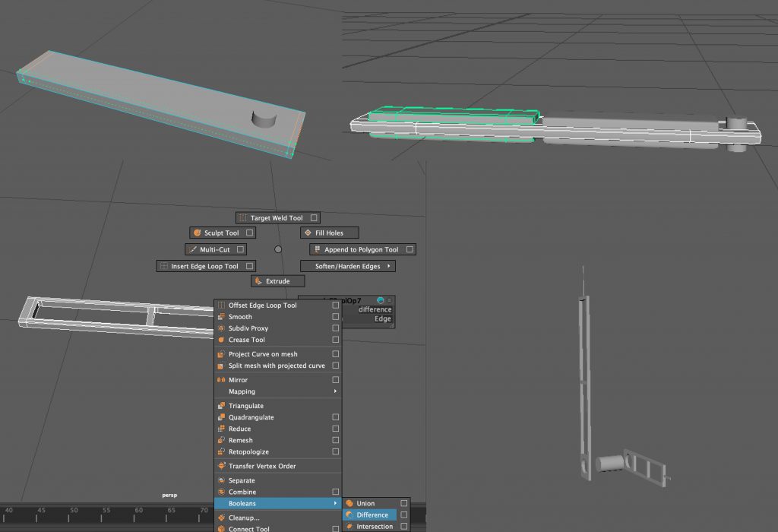Open Quadrangulate options box
778x532 pixels.
click(x=335, y=417)
